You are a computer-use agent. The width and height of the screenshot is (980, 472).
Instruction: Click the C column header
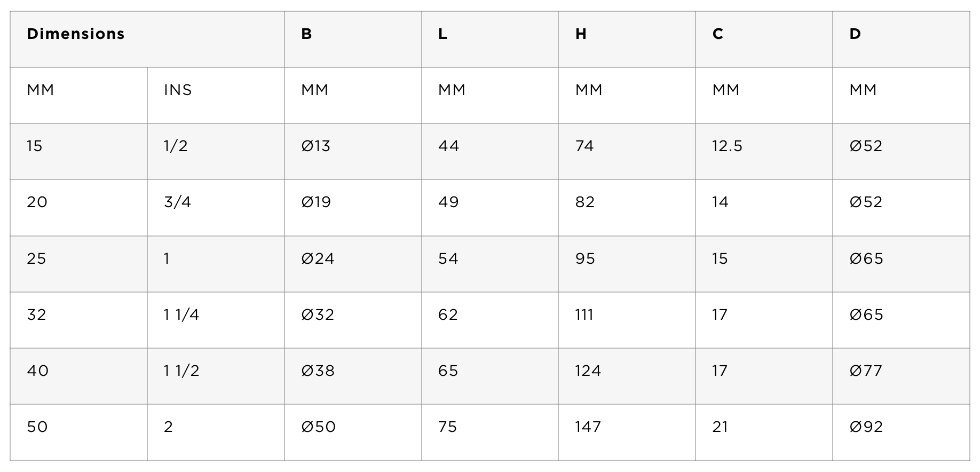tap(764, 40)
